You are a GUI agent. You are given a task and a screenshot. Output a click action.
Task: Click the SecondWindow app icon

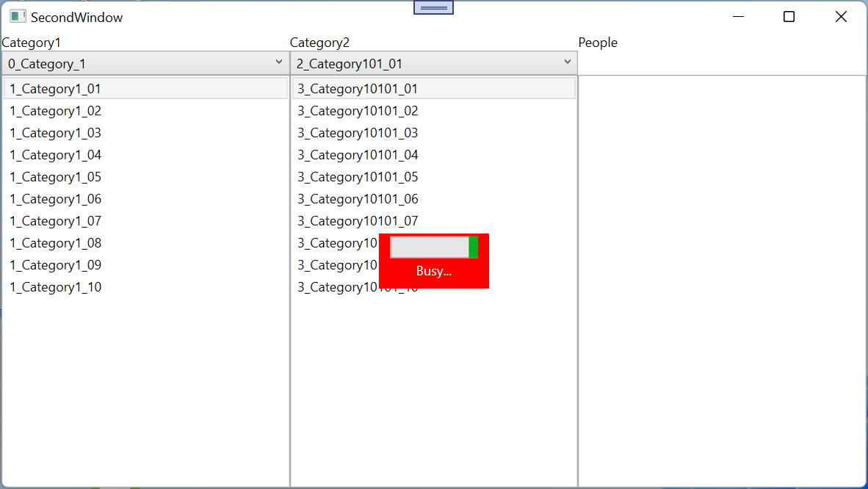click(x=18, y=17)
